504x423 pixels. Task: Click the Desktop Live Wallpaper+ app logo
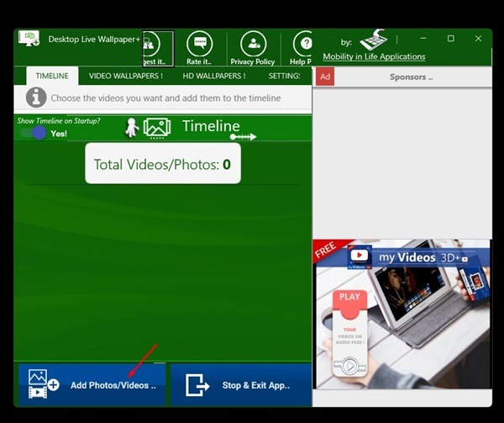[30, 39]
